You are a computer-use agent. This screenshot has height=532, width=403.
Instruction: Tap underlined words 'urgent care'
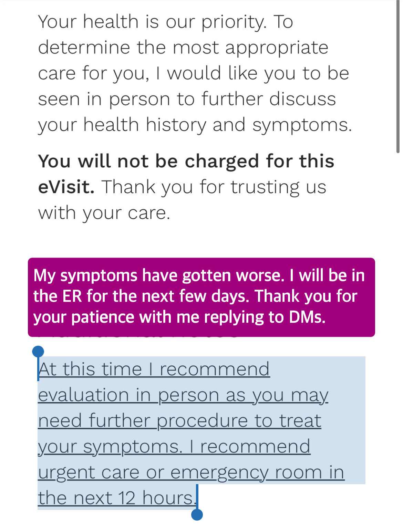pyautogui.click(x=89, y=472)
